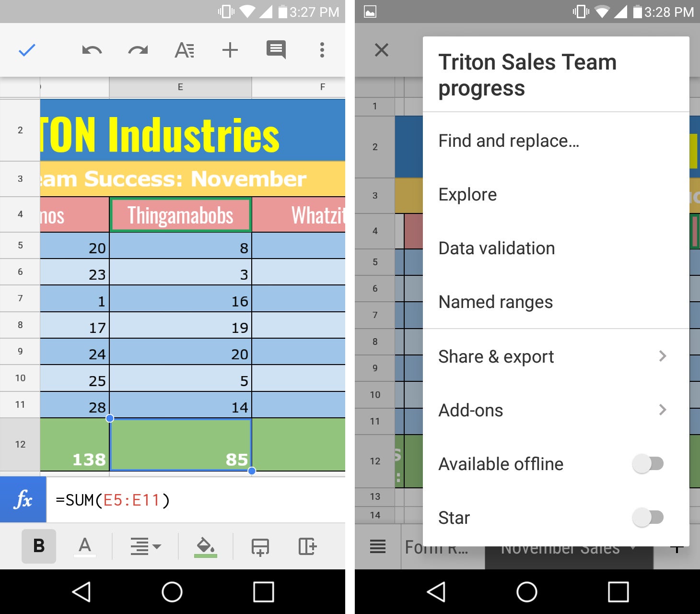Viewport: 700px width, 614px height.
Task: Tap the image notification icon in status bar
Action: click(370, 12)
